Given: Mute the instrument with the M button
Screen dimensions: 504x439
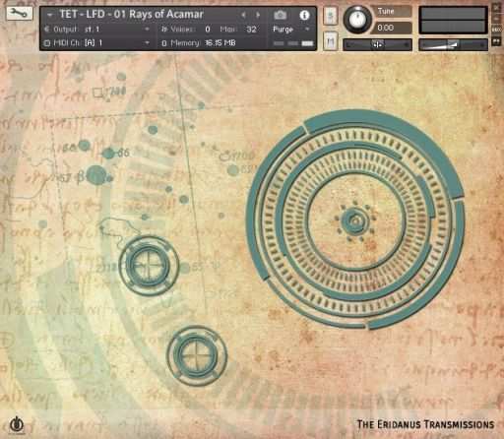Looking at the screenshot, I should [x=331, y=41].
